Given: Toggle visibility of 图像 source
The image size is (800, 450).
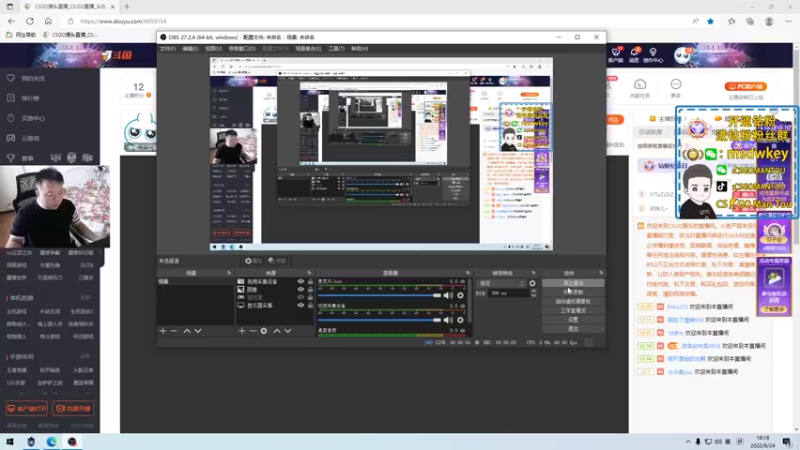Looking at the screenshot, I should (x=301, y=289).
